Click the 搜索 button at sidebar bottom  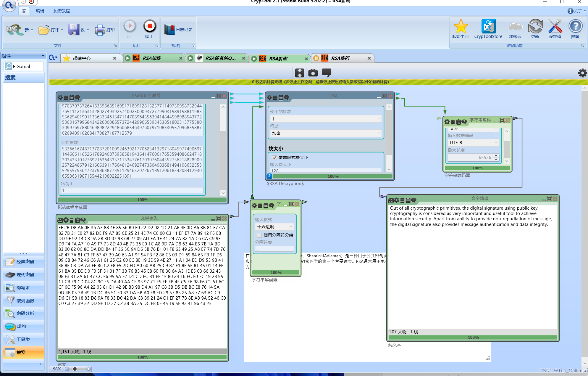pyautogui.click(x=24, y=353)
